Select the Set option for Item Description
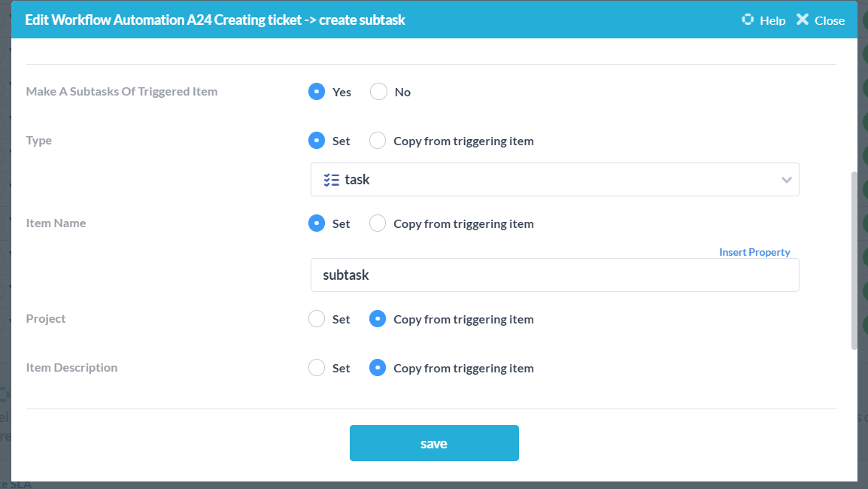868x489 pixels. 317,367
